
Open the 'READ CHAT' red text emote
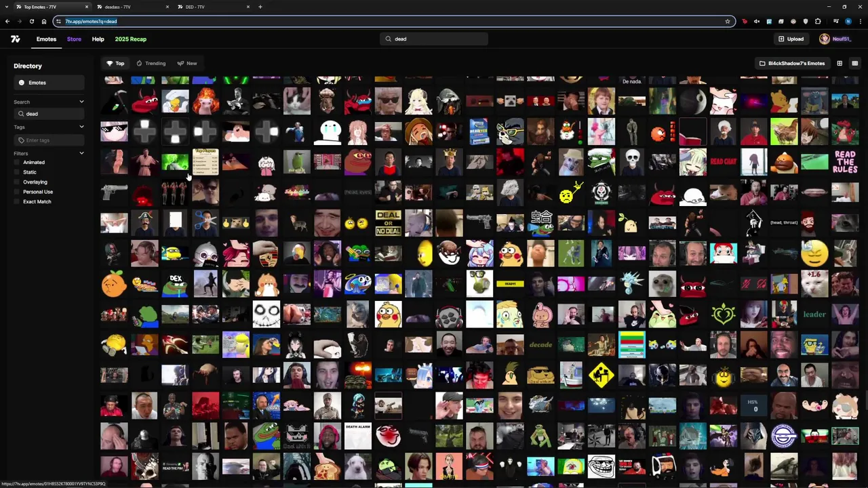[x=723, y=162]
